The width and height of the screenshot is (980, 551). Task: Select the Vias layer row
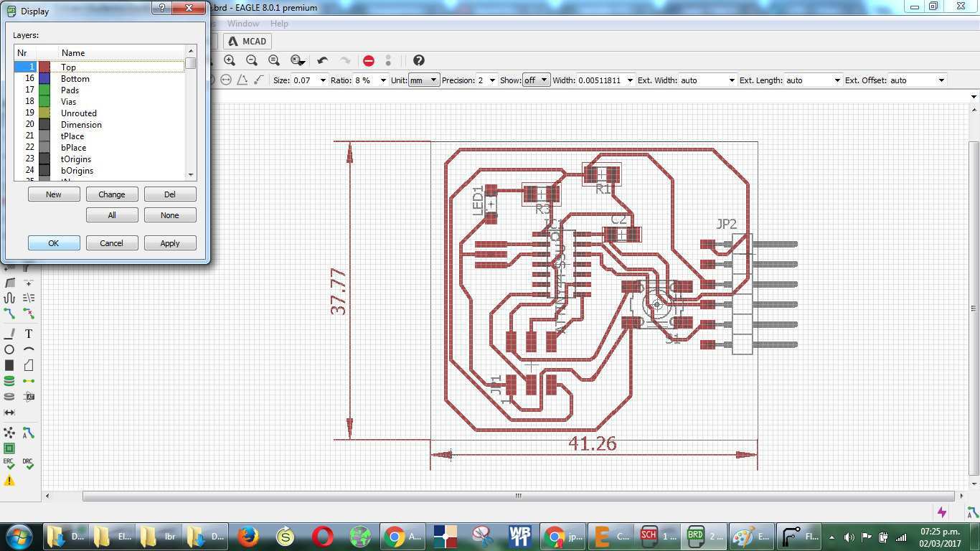(x=99, y=102)
